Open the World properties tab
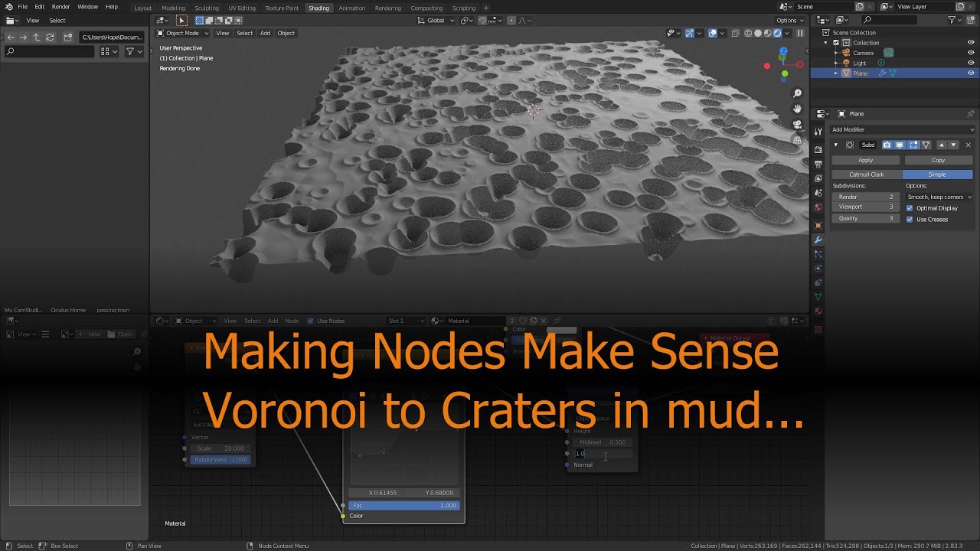 818,207
